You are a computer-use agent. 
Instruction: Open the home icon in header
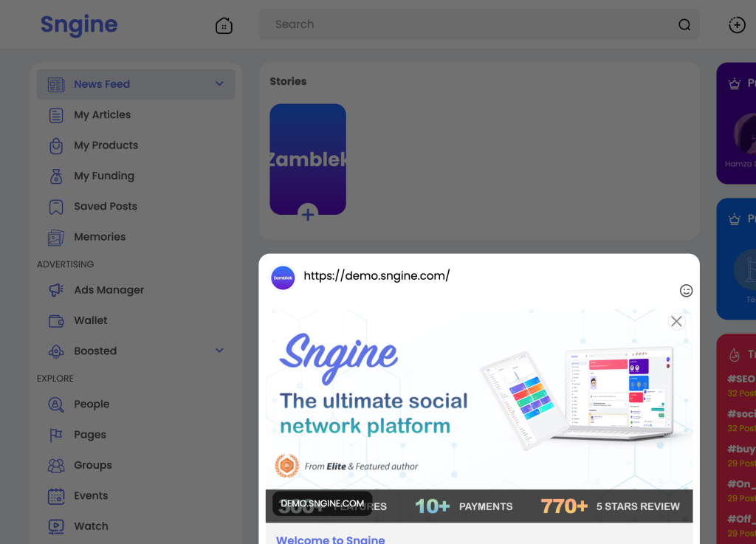pyautogui.click(x=224, y=25)
